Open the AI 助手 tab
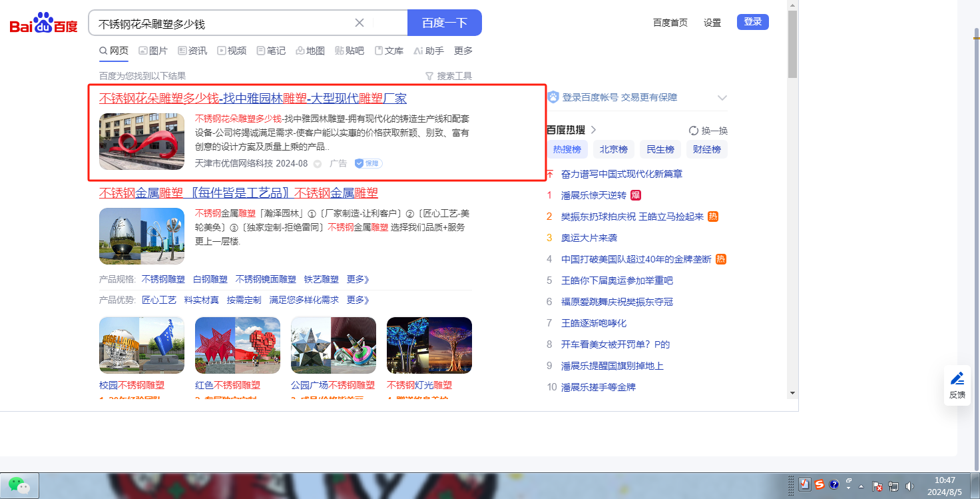This screenshot has width=980, height=499. pos(429,51)
